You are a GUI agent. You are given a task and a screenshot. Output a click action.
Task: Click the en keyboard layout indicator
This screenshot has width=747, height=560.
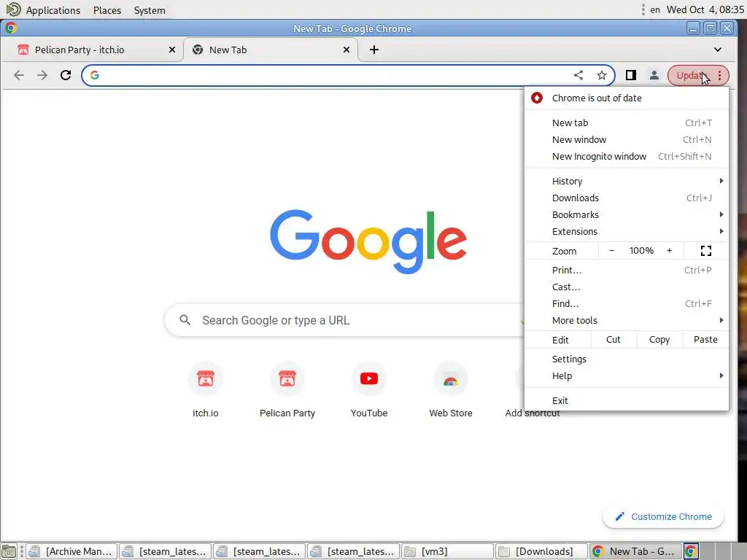(655, 10)
